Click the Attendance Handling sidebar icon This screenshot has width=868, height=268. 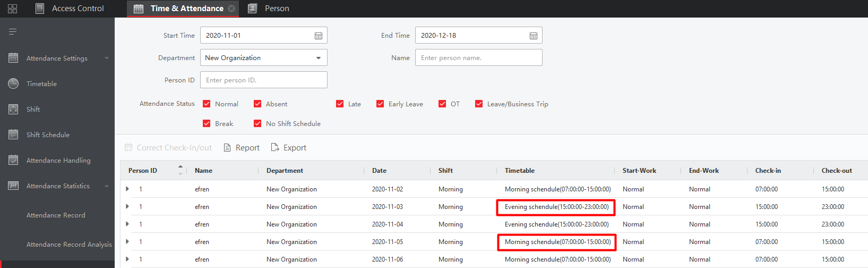tap(13, 160)
